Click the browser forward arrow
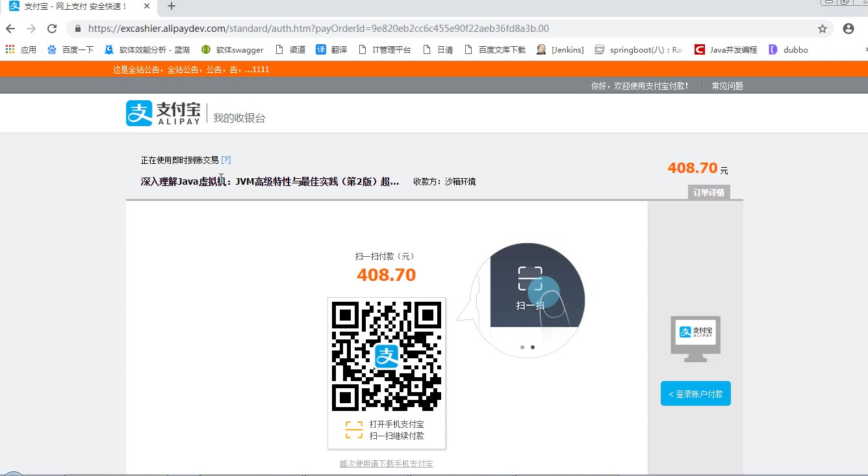 click(31, 29)
